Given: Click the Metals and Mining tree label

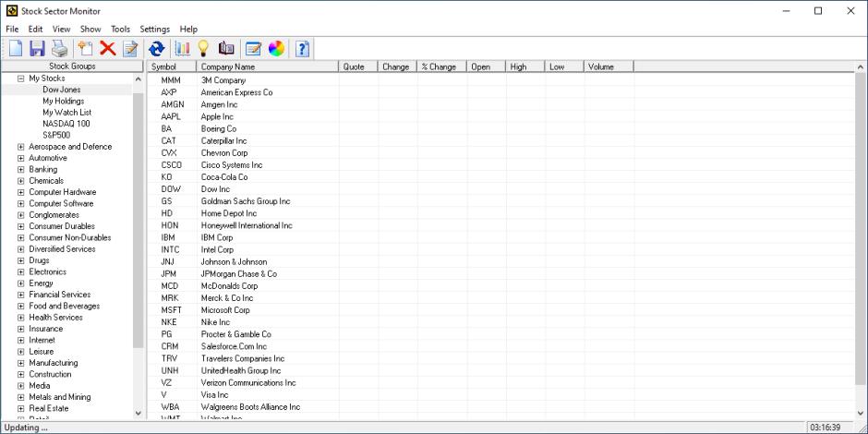Looking at the screenshot, I should click(60, 397).
